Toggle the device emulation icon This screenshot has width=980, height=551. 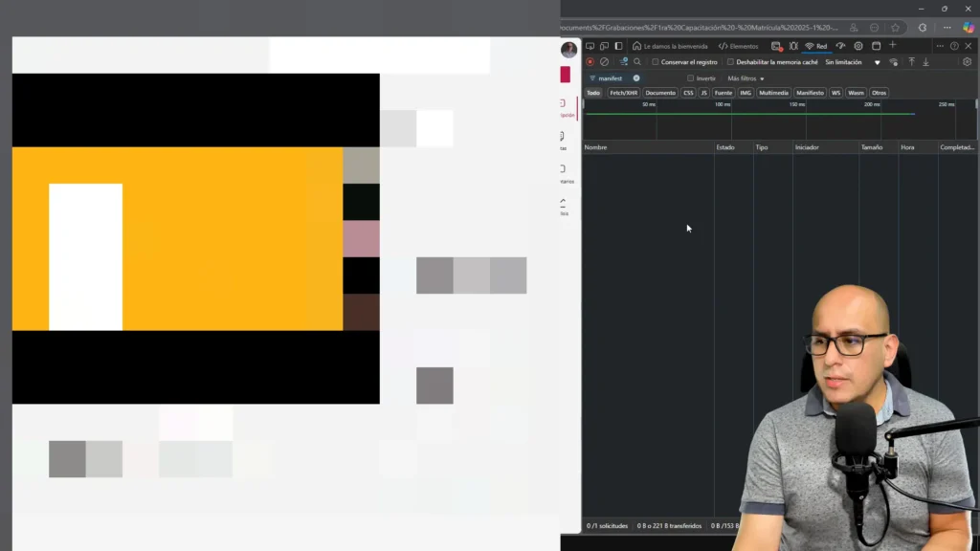[x=604, y=46]
